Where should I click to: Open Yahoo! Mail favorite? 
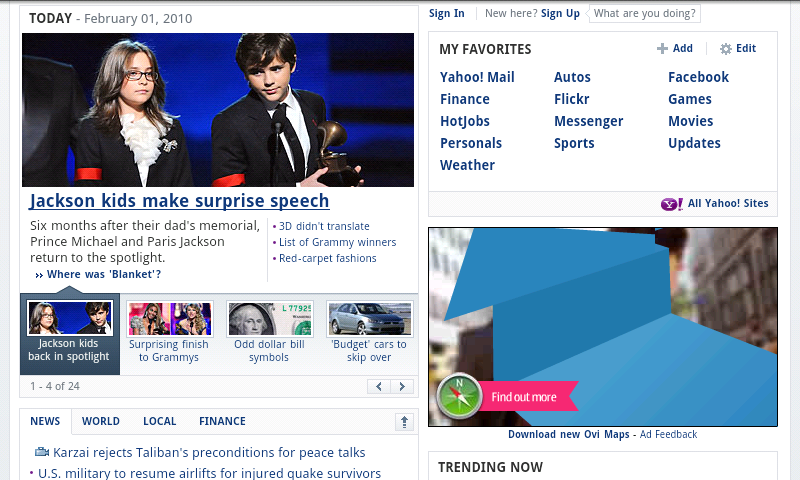pos(477,77)
